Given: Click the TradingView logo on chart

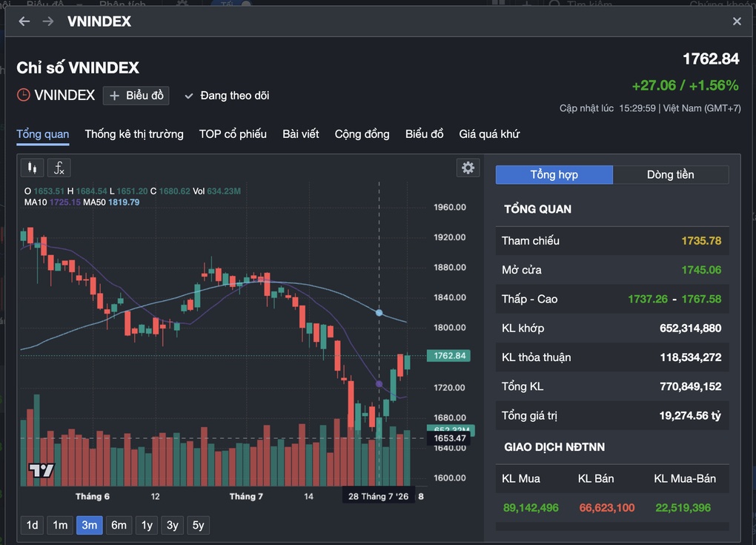Looking at the screenshot, I should 42,470.
